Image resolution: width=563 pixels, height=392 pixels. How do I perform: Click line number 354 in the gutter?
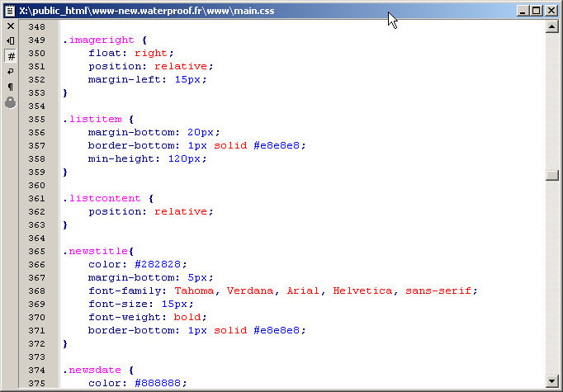pos(37,106)
